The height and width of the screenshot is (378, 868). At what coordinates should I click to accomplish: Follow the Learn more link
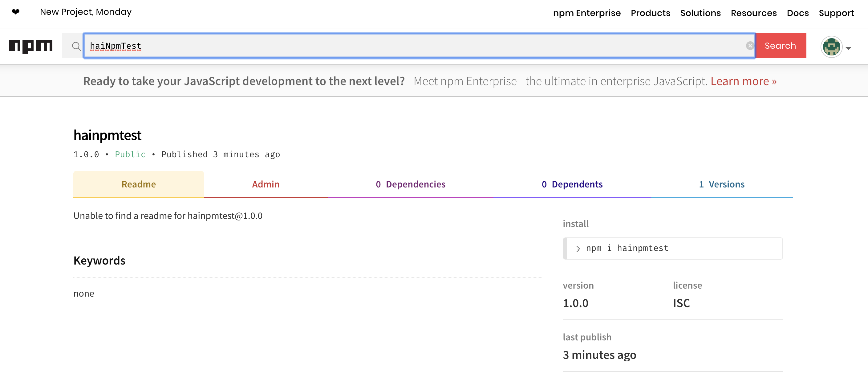[x=743, y=81]
